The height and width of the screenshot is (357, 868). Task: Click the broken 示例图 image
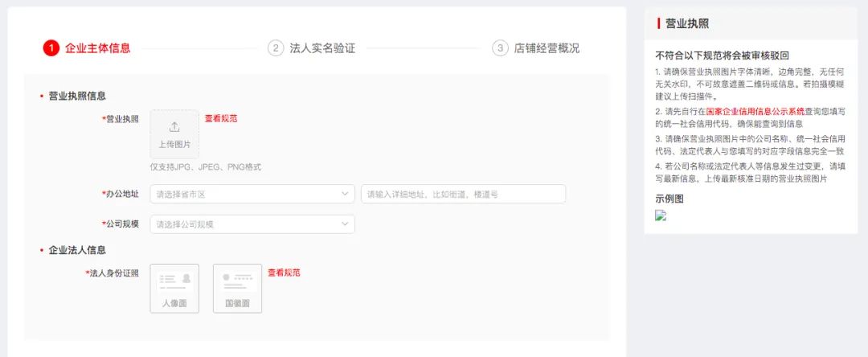pos(661,215)
